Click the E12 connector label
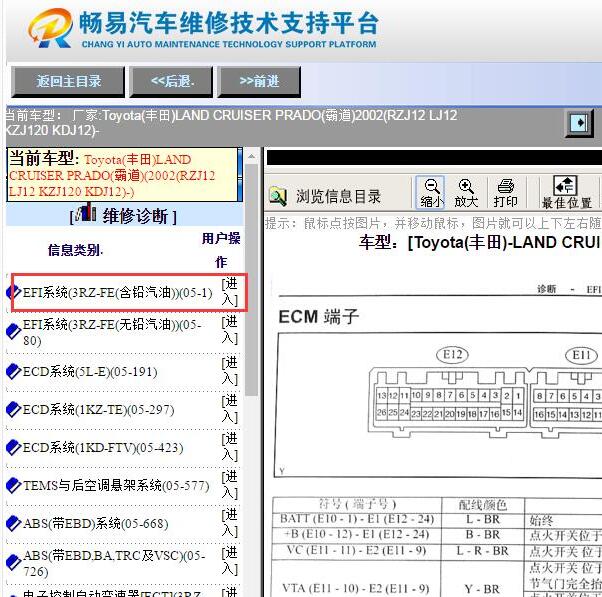Viewport: 602px width, 597px height. tap(453, 354)
